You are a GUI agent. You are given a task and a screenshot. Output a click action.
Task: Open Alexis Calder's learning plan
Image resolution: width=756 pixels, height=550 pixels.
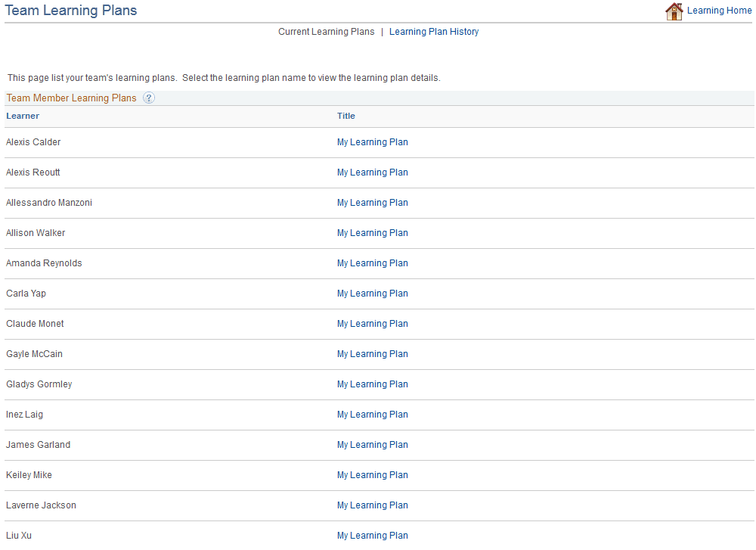click(x=372, y=141)
